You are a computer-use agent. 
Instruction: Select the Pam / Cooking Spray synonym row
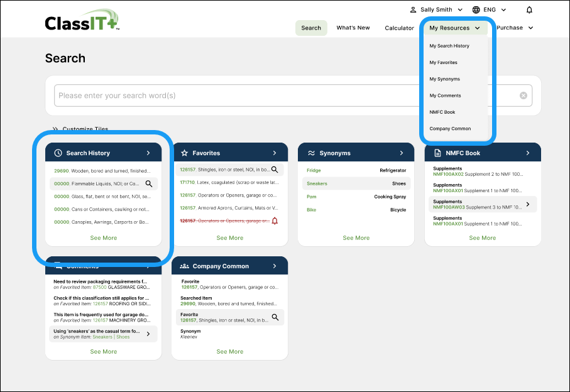coord(356,197)
